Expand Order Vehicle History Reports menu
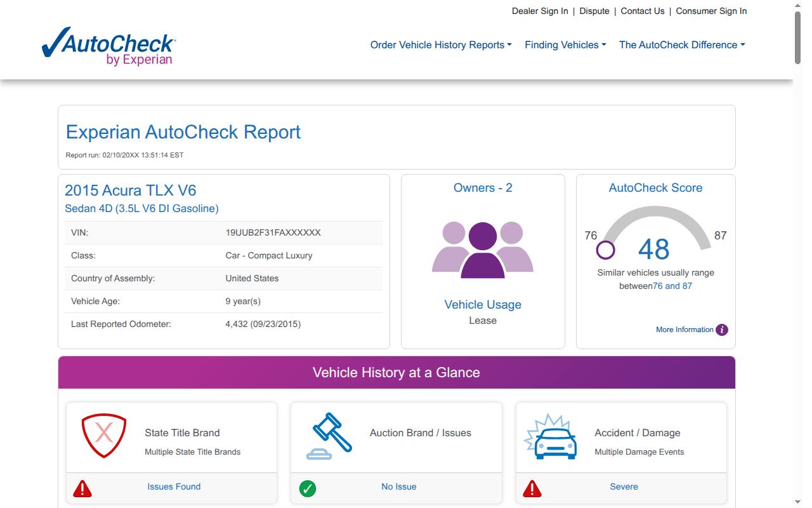 tap(441, 45)
